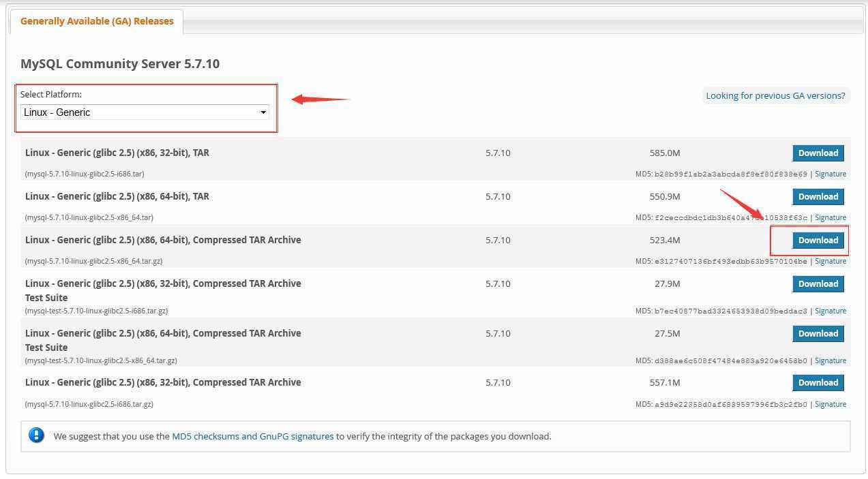Click the blue exclamation info icon
This screenshot has width=868, height=479.
(x=37, y=435)
